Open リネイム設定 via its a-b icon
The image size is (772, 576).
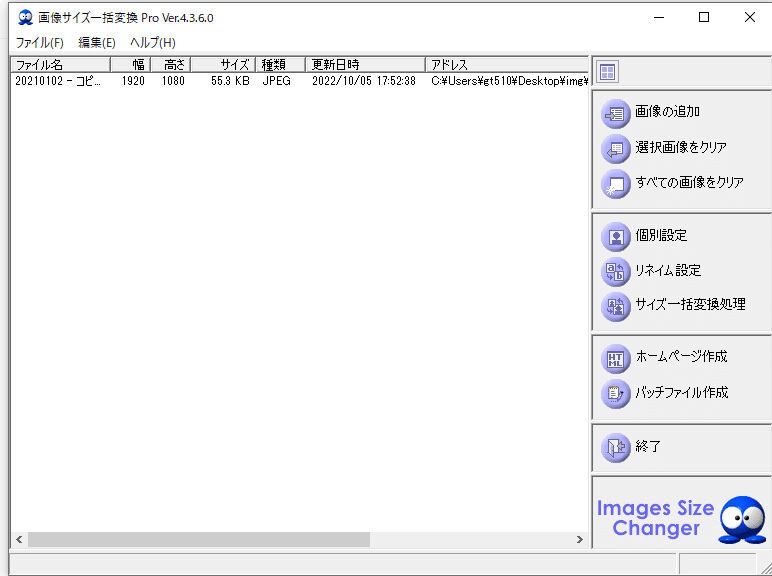(x=615, y=272)
